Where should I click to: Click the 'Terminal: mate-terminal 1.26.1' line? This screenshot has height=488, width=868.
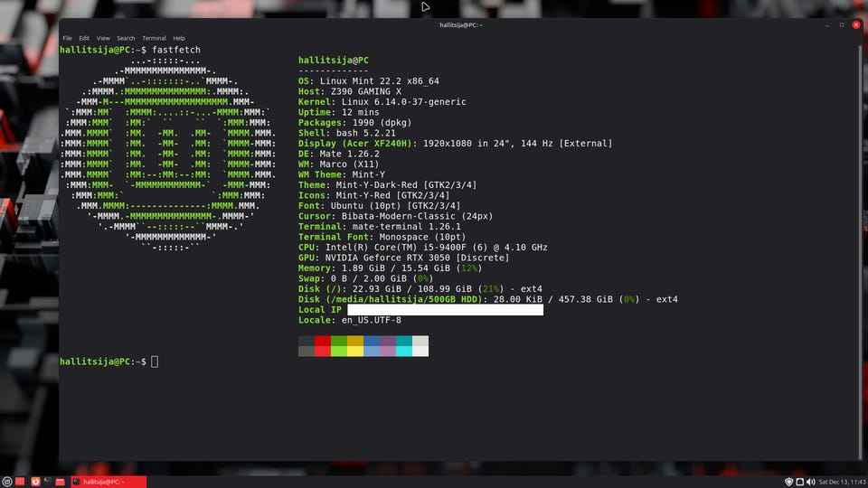379,227
